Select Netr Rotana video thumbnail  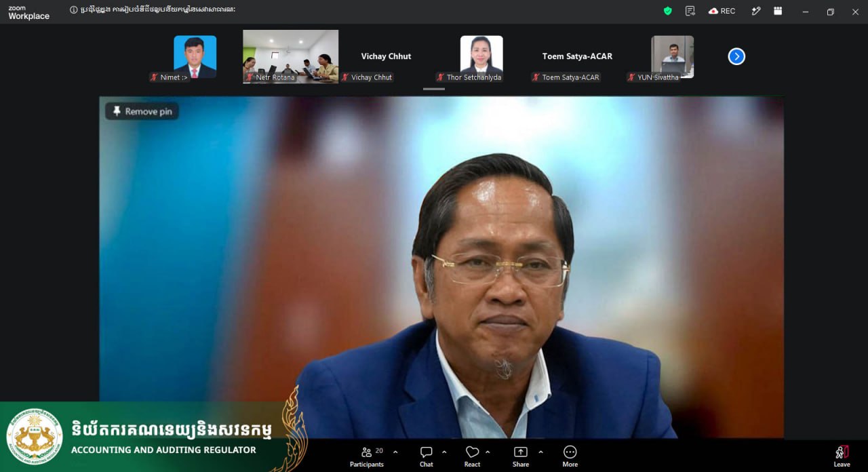(x=290, y=56)
